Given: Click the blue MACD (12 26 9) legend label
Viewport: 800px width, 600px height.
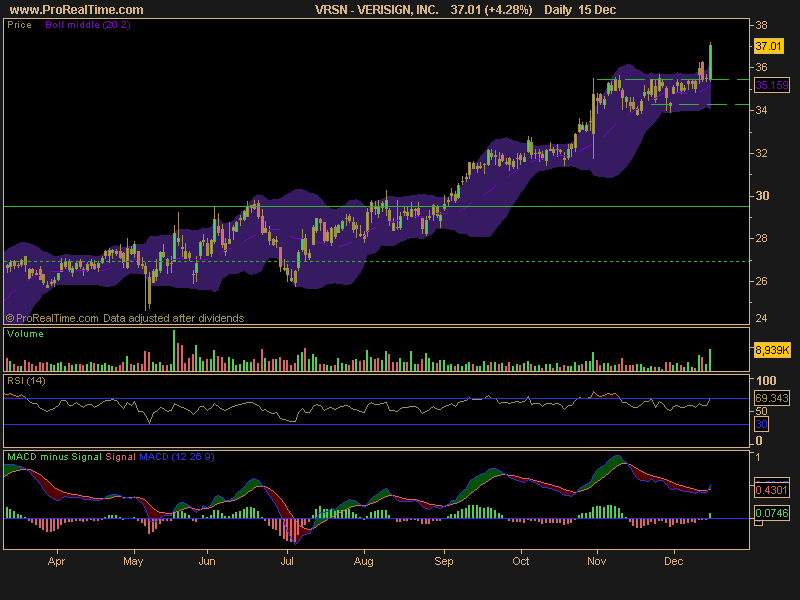Looking at the screenshot, I should [x=177, y=457].
